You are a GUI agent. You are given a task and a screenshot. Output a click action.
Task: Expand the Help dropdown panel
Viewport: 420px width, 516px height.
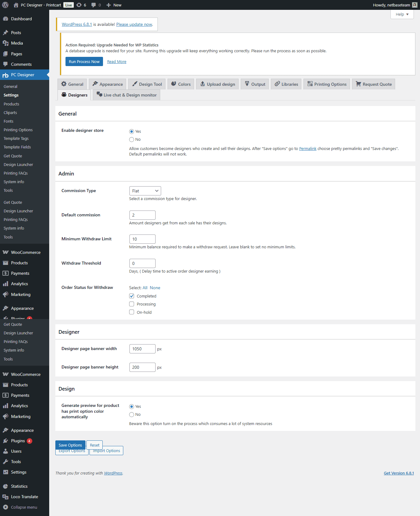pyautogui.click(x=402, y=14)
